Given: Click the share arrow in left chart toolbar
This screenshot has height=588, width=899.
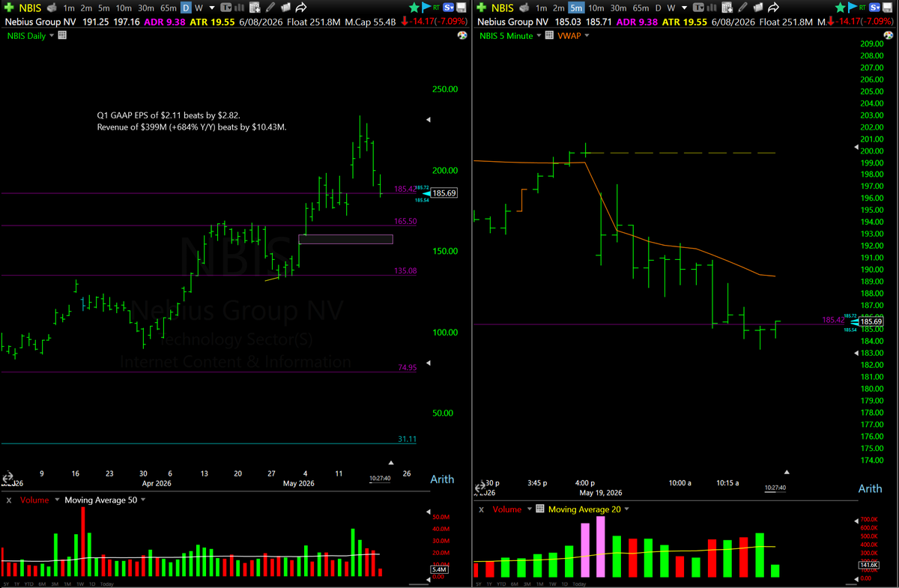Looking at the screenshot, I should (x=301, y=7).
